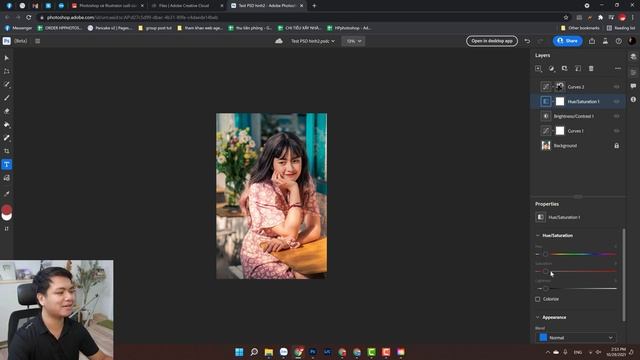This screenshot has width=640, height=360.
Task: Select the Eraser tool
Action: tap(7, 111)
